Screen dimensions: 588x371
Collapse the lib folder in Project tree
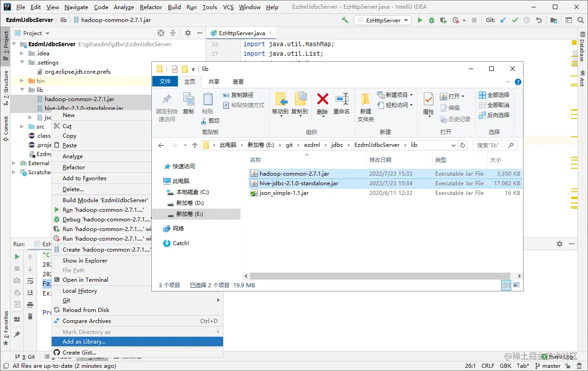tap(22, 90)
